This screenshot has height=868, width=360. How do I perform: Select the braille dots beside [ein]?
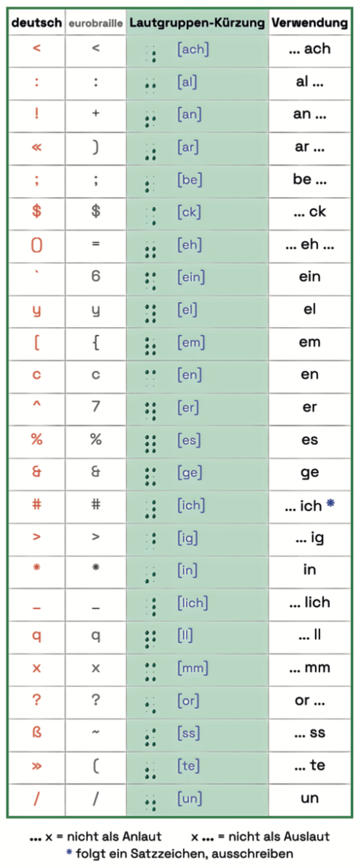(151, 281)
